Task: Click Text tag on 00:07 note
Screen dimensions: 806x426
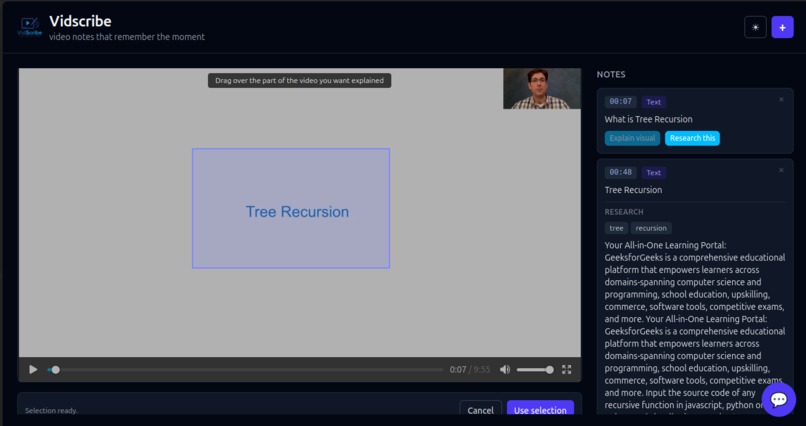Action: pyautogui.click(x=653, y=102)
